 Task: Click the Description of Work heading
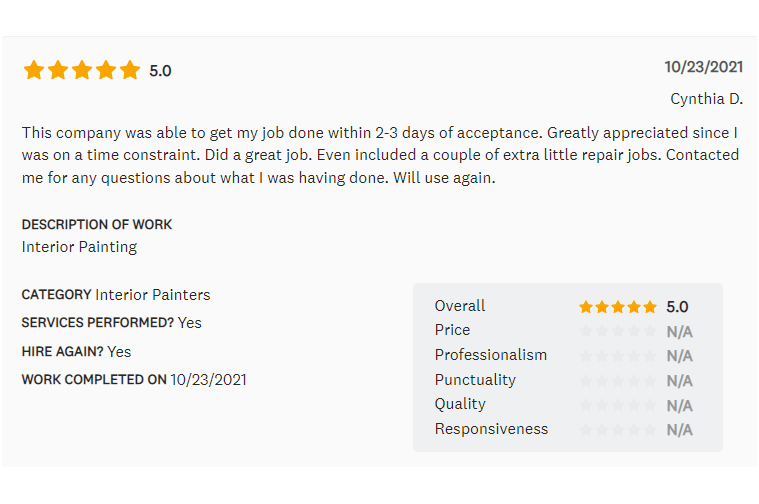click(97, 225)
